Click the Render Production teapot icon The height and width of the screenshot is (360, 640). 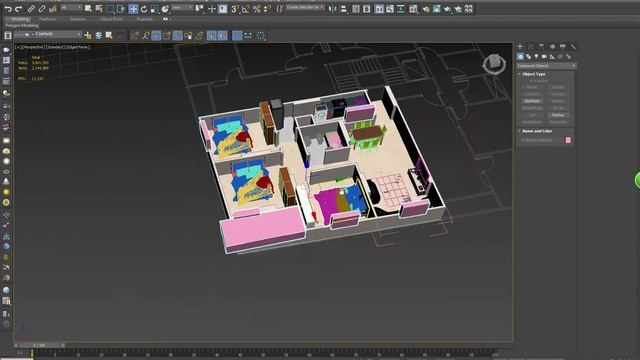click(x=447, y=9)
